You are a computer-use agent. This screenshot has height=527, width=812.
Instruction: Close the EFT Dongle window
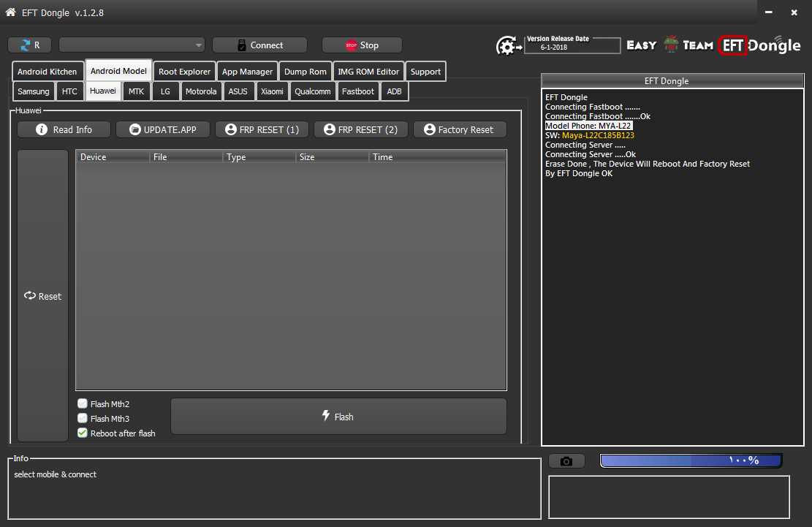tap(794, 12)
